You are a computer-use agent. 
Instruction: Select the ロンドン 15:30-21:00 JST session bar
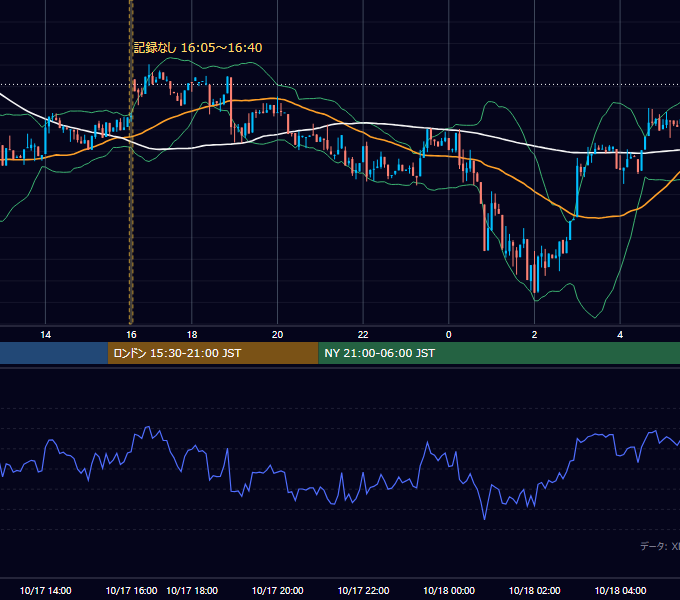(213, 353)
